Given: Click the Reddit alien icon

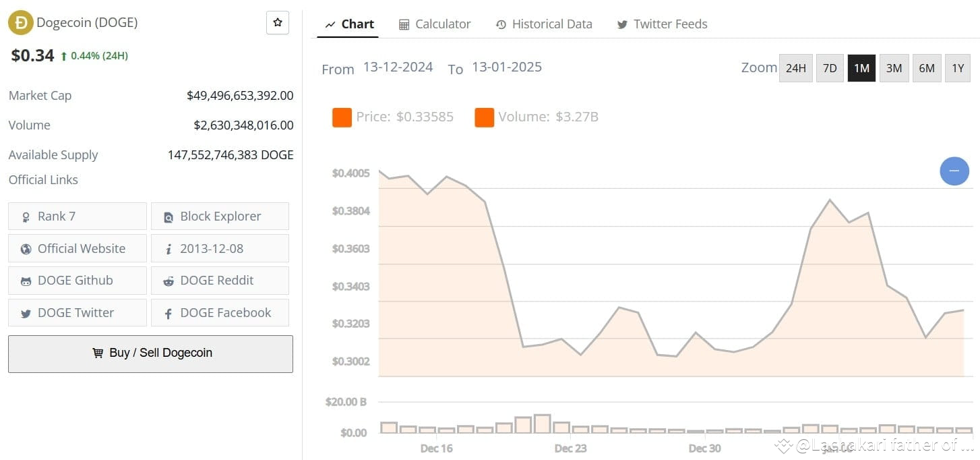Looking at the screenshot, I should 168,281.
